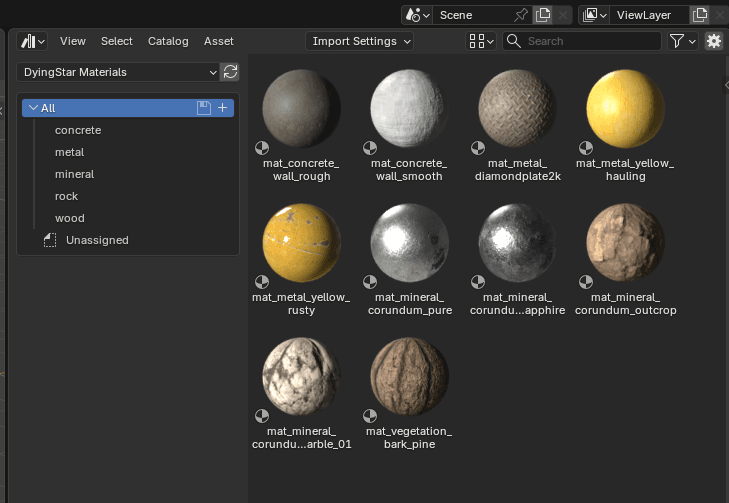Image resolution: width=729 pixels, height=503 pixels.
Task: Click material icon on corundum marble_01 asset
Action: [x=262, y=416]
